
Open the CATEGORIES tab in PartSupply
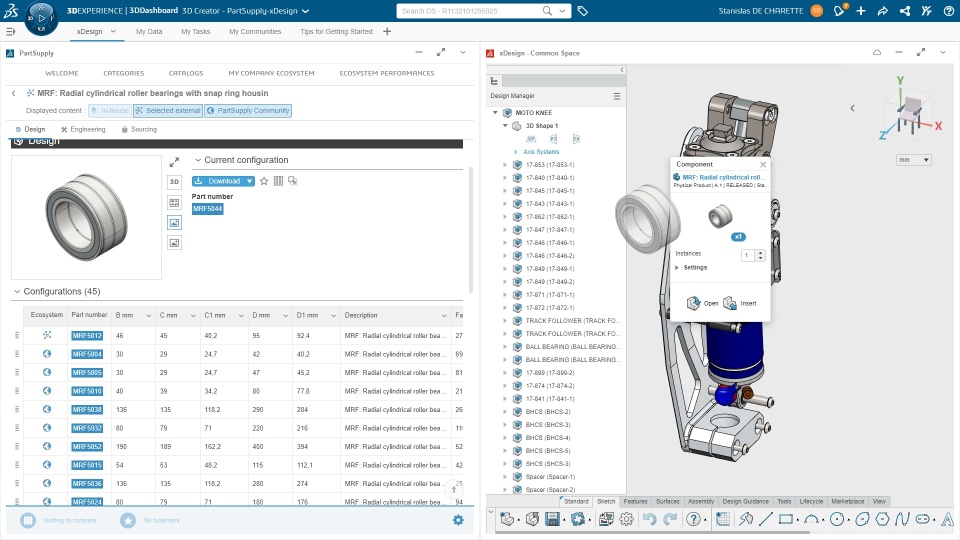point(124,73)
